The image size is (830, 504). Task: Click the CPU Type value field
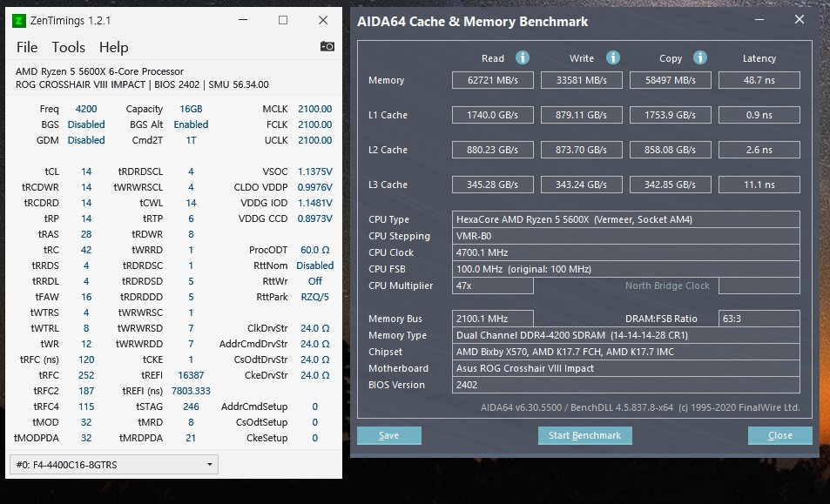point(625,219)
